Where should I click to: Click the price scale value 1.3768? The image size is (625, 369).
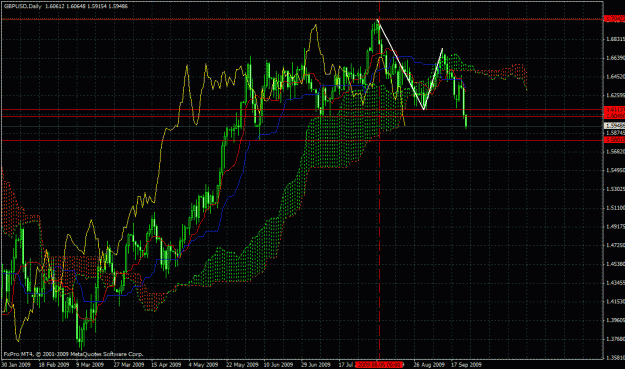615,339
